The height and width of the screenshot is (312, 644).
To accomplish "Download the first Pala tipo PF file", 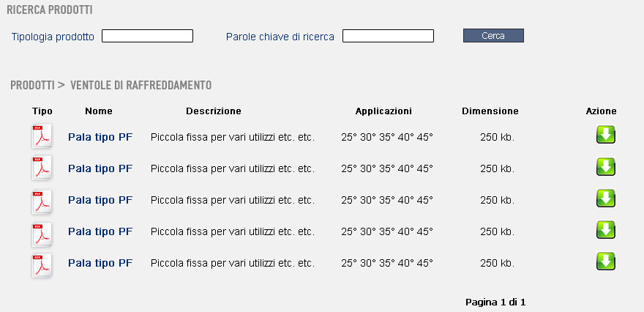I will [606, 135].
